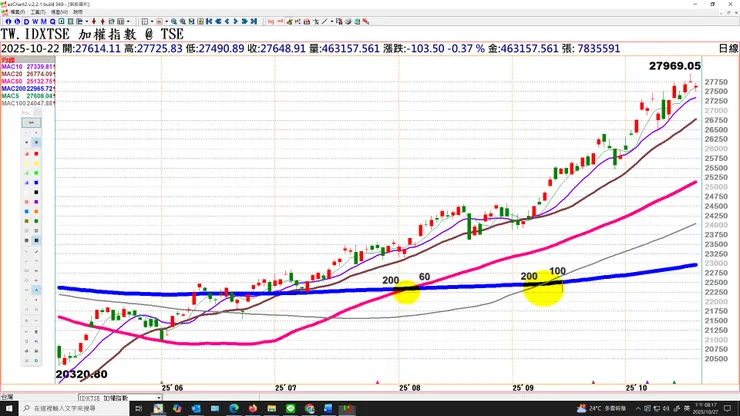Click the printer icon in toolbar
The width and height of the screenshot is (740, 416).
tap(348, 21)
